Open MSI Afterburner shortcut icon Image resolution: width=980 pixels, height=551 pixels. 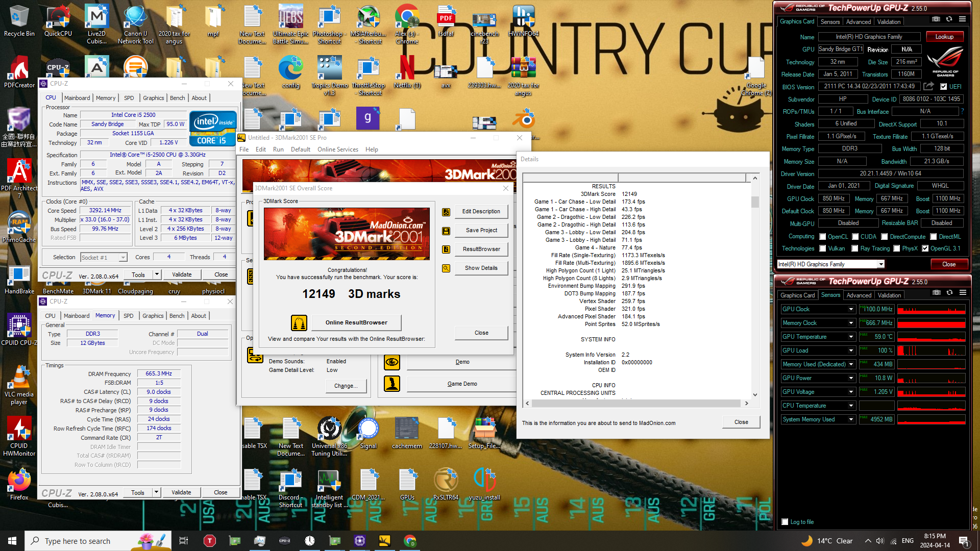coord(369,24)
